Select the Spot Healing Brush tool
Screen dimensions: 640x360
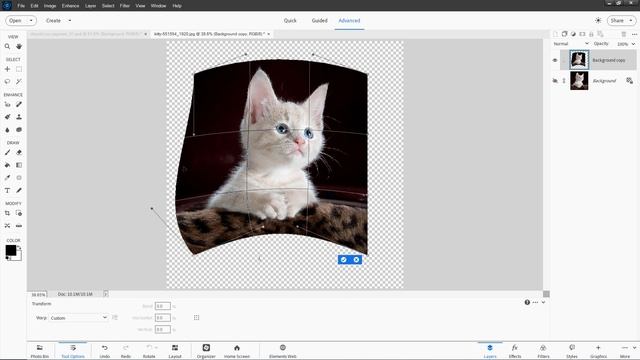[x=19, y=104]
